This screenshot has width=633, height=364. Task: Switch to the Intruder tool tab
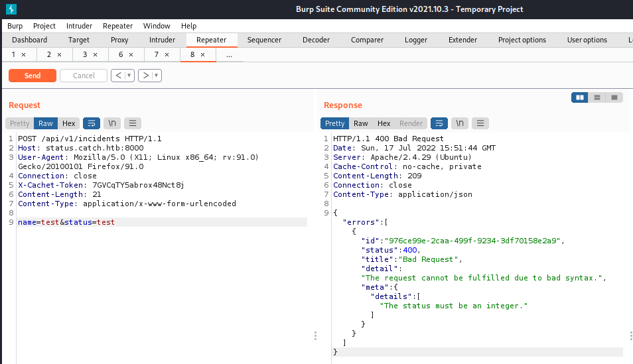tap(163, 40)
